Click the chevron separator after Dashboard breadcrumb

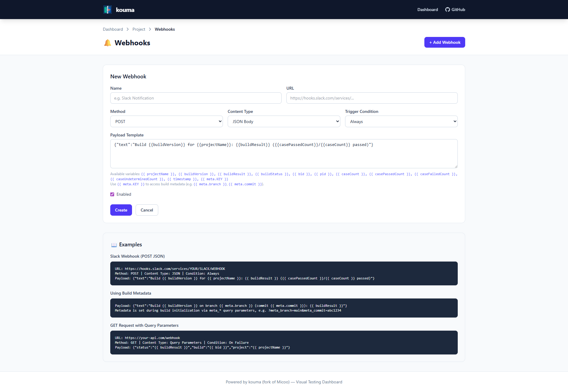pyautogui.click(x=128, y=29)
